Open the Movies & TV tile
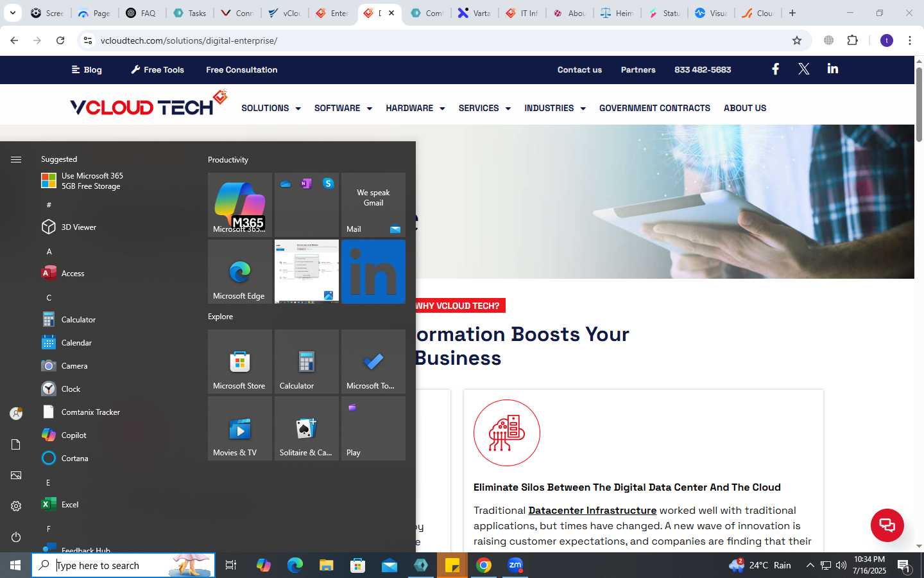924x578 pixels. coord(240,428)
